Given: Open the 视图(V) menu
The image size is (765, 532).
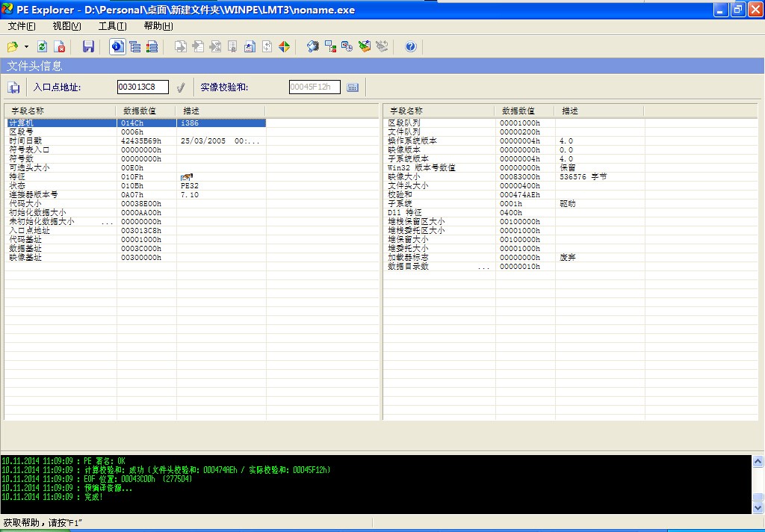Looking at the screenshot, I should pos(66,26).
